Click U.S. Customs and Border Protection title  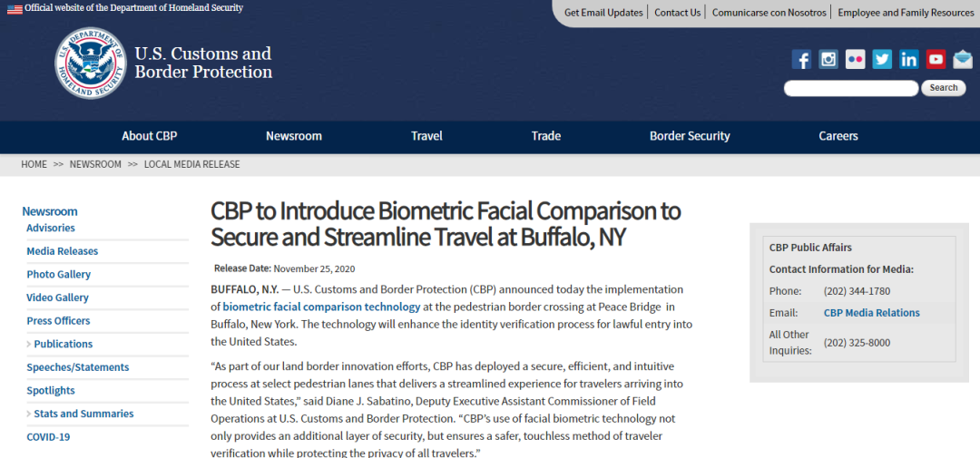[203, 63]
